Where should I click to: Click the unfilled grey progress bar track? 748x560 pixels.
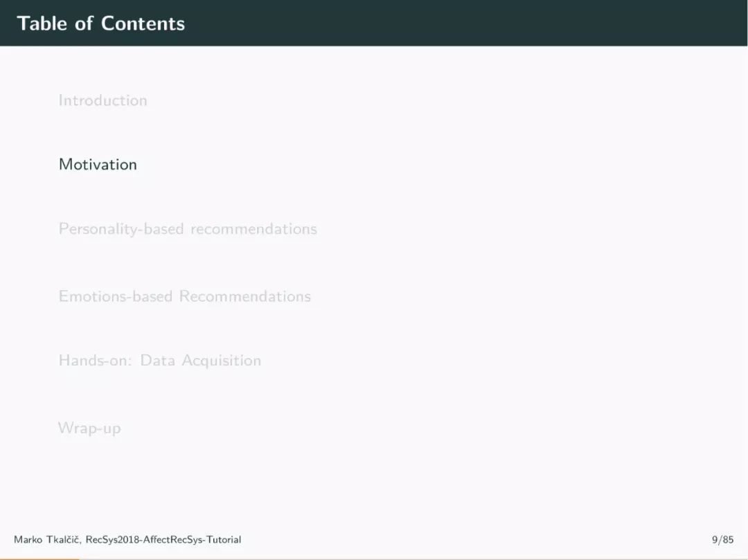(x=413, y=559)
